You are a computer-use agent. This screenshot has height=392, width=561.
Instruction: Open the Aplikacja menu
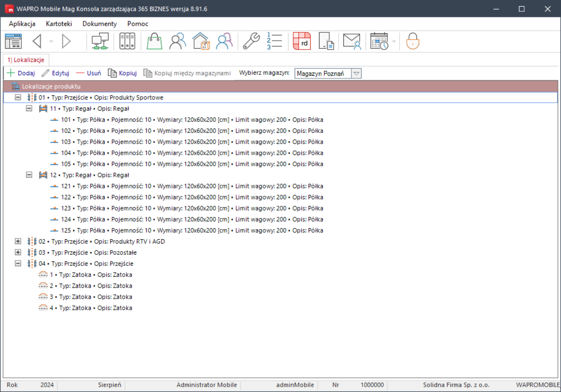coord(22,24)
